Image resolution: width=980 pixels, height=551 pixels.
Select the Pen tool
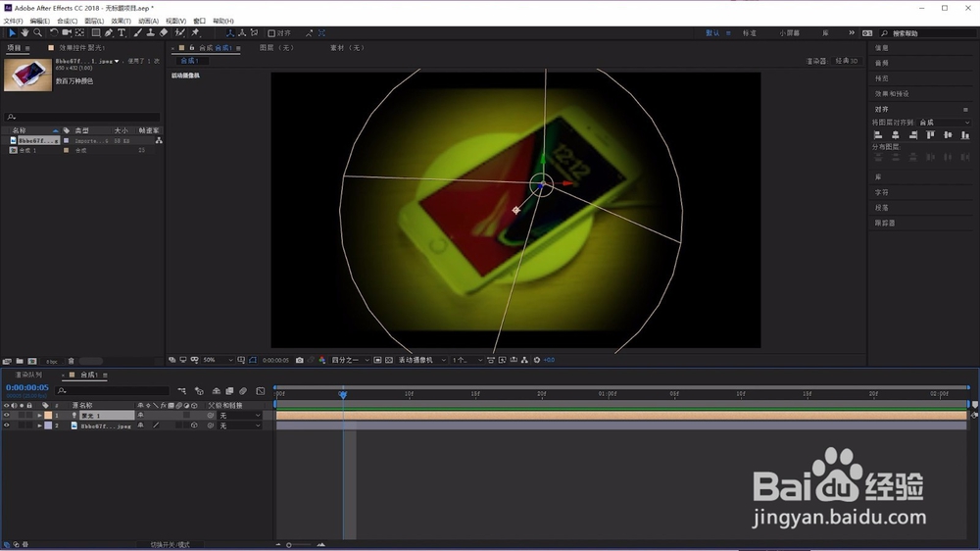tap(109, 32)
